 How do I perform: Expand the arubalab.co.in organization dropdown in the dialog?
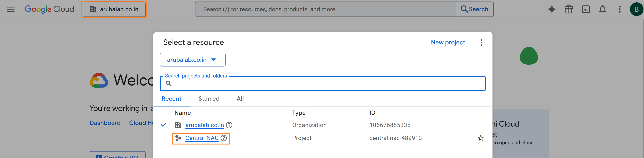(x=193, y=60)
